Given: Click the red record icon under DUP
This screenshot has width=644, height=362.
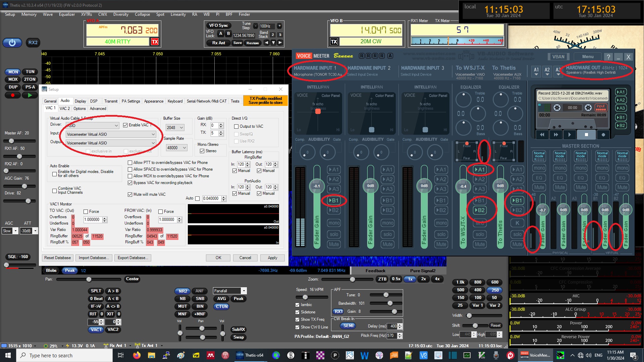Looking at the screenshot, I should 13,95.
